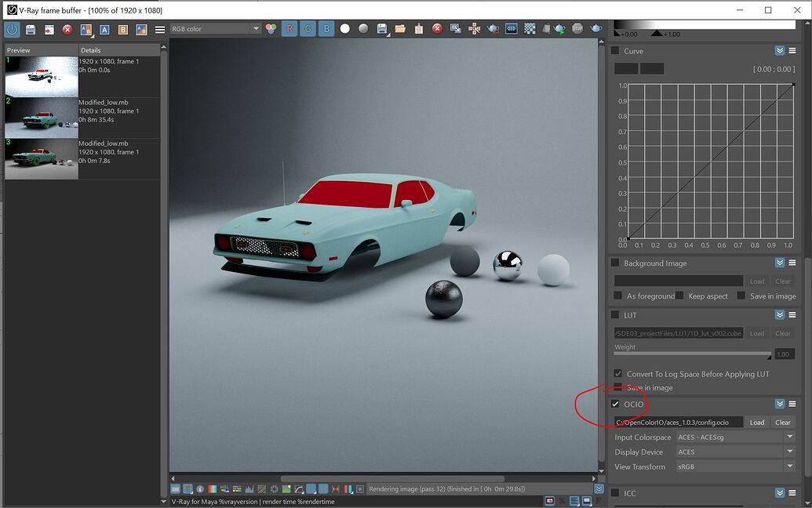
Task: Enable track mouse while rendering
Action: click(x=475, y=29)
